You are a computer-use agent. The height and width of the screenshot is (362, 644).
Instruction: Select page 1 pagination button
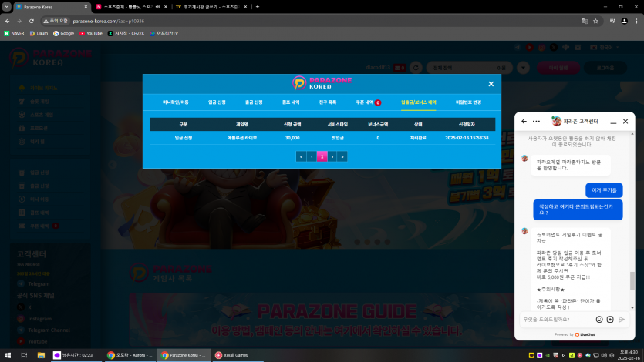322,156
